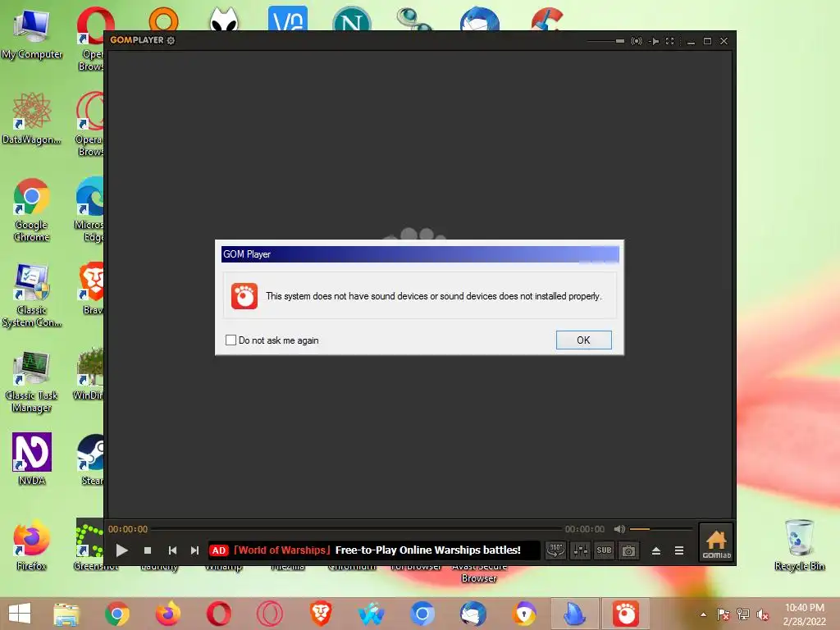Open the Recycle Bin

tap(799, 545)
